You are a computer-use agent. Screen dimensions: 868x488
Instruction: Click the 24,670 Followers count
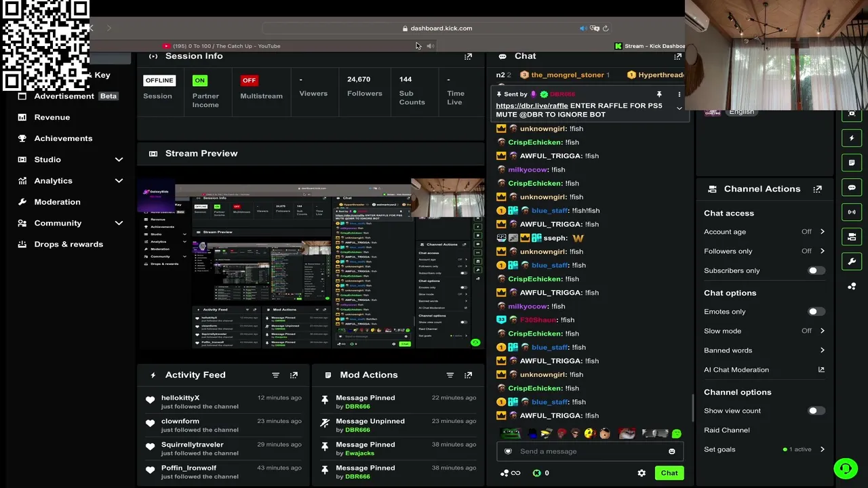(x=359, y=79)
